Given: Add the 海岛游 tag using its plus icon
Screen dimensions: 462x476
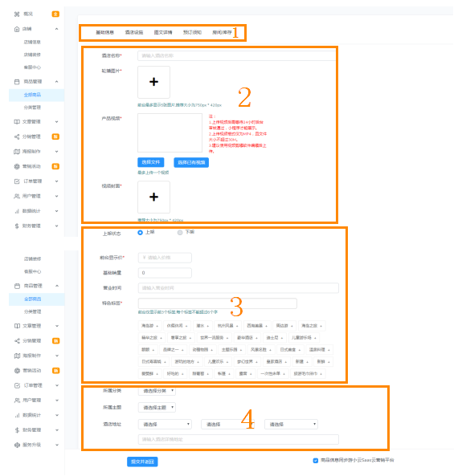Looking at the screenshot, I should (157, 326).
